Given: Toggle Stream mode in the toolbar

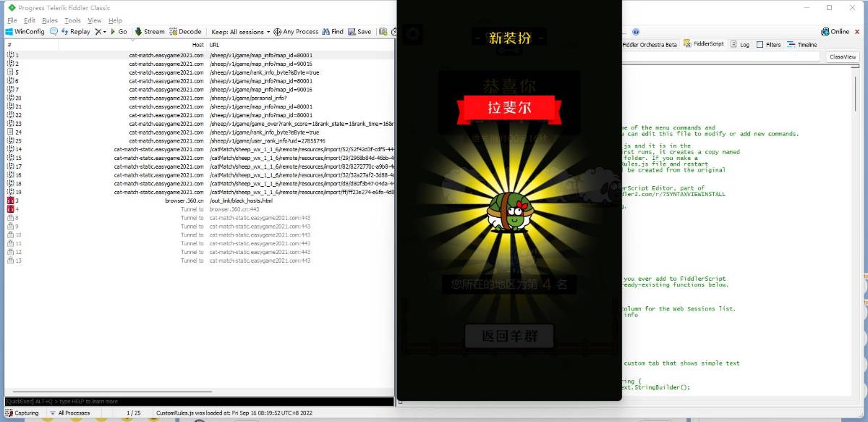Looking at the screenshot, I should pos(150,32).
